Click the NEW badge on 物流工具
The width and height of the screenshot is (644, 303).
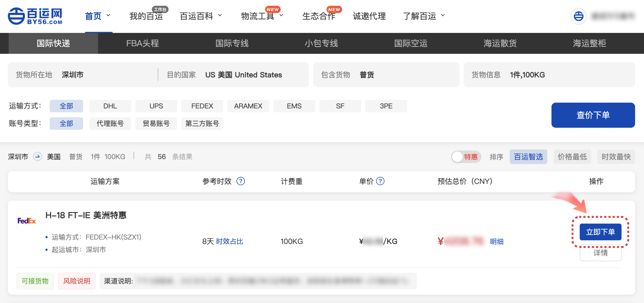[x=273, y=10]
